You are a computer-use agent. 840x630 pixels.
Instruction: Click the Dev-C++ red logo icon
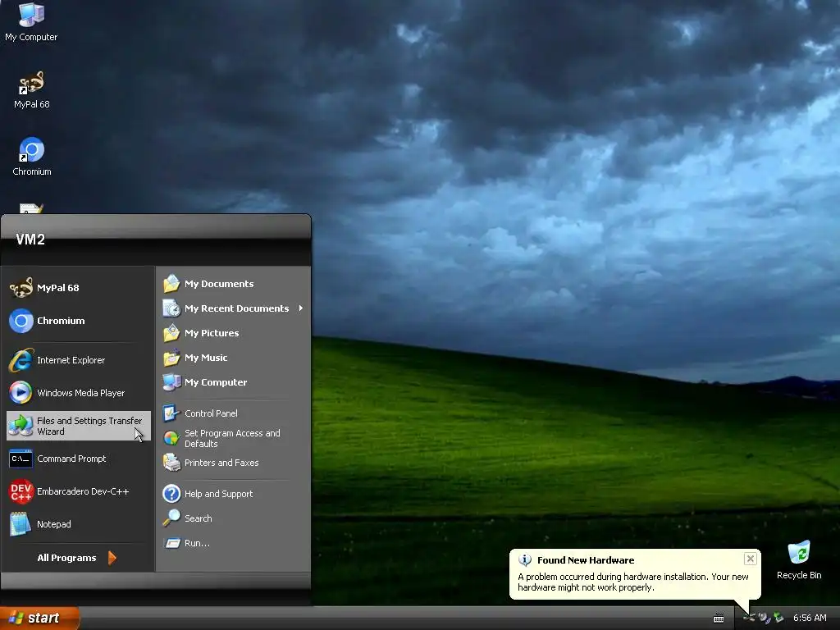(21, 491)
